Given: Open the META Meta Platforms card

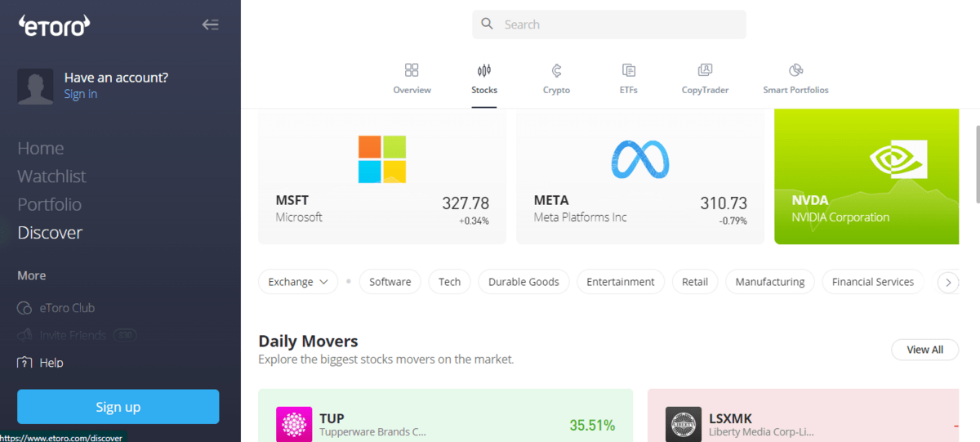Looking at the screenshot, I should [x=640, y=178].
